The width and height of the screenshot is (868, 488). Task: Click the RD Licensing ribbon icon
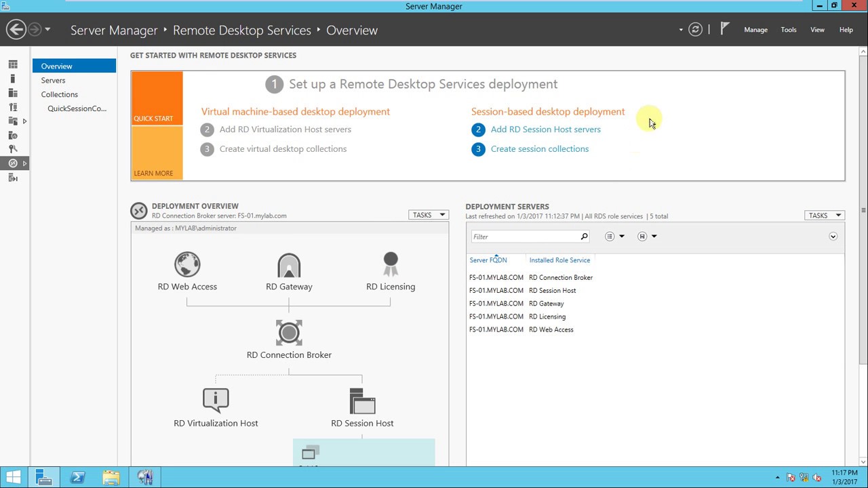[x=391, y=264]
